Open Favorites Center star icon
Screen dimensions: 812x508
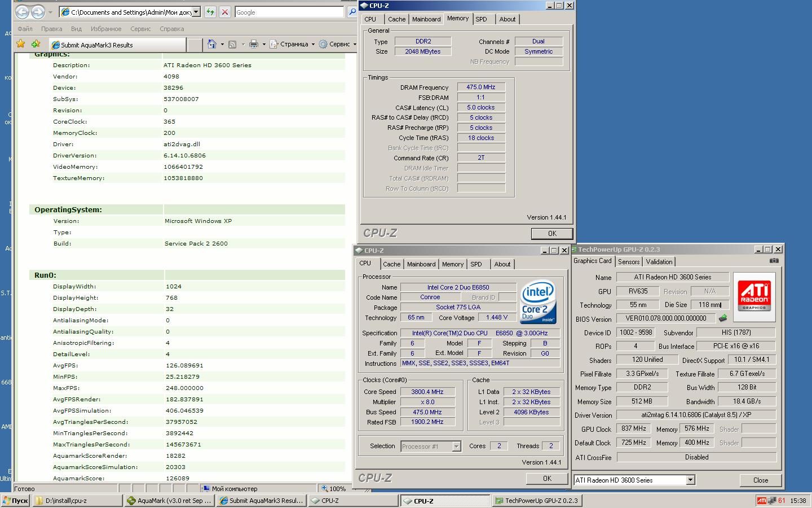21,44
